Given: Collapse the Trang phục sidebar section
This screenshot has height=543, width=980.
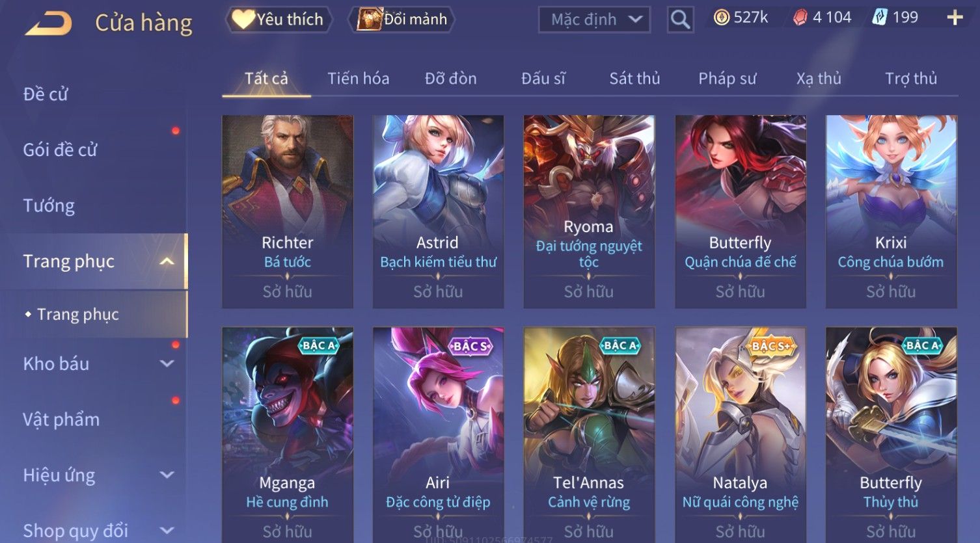Looking at the screenshot, I should click(167, 261).
